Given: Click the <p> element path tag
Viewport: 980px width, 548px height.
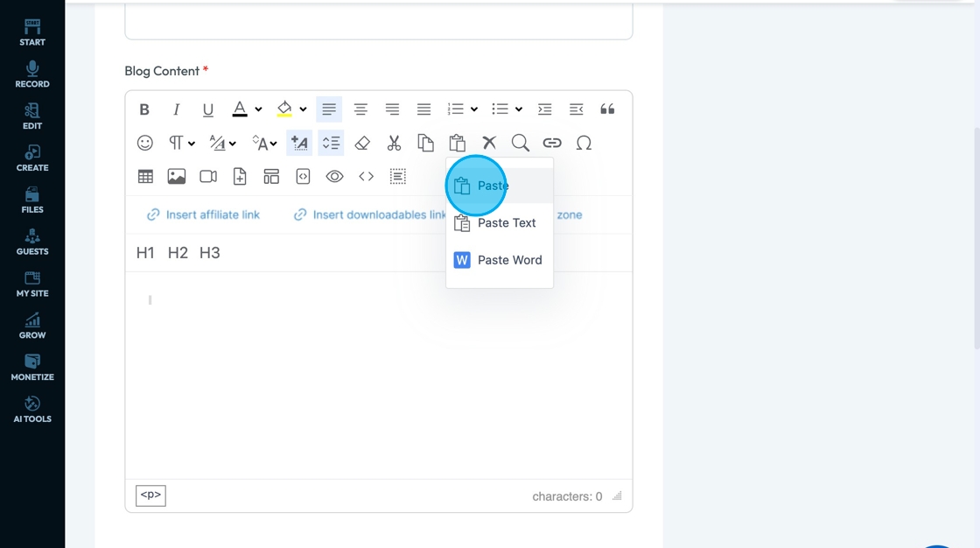Looking at the screenshot, I should [x=150, y=495].
